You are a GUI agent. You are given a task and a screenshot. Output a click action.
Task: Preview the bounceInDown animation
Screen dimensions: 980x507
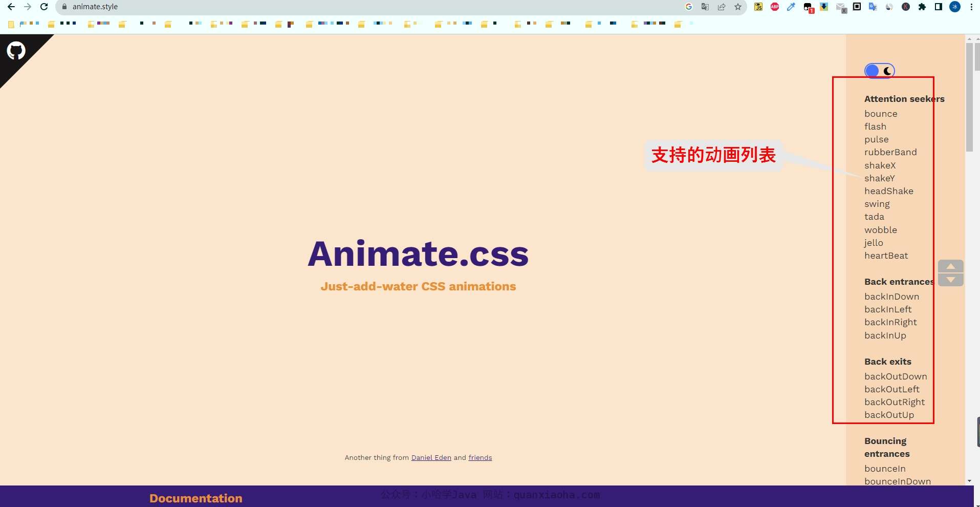point(898,481)
